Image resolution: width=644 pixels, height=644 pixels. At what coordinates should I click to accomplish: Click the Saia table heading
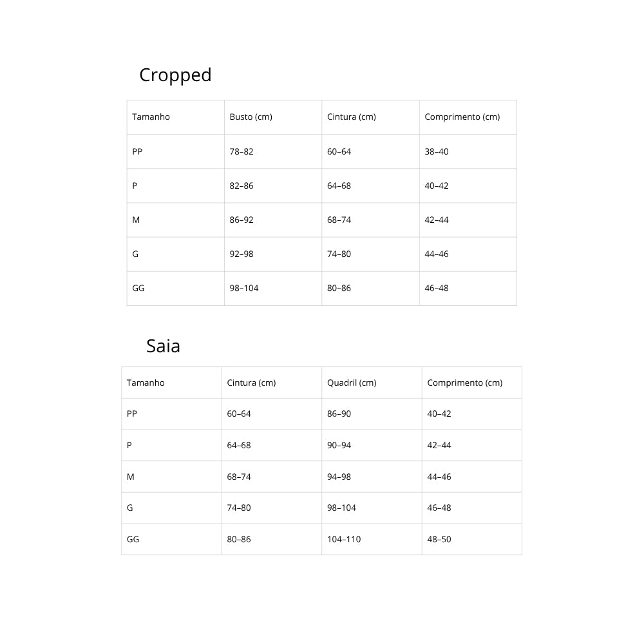pos(163,346)
